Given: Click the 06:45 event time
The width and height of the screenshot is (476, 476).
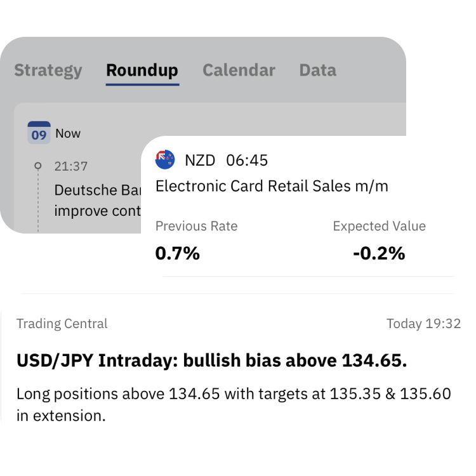Looking at the screenshot, I should click(247, 160).
